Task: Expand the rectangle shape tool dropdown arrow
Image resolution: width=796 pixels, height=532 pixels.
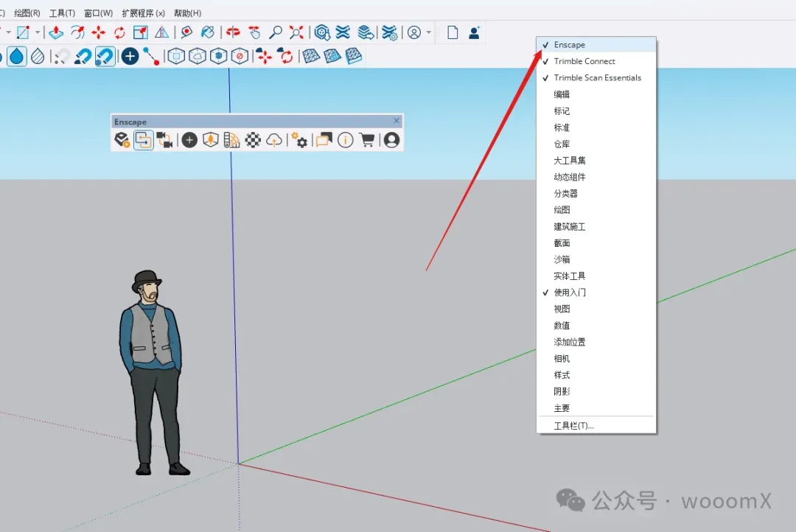Action: tap(38, 32)
